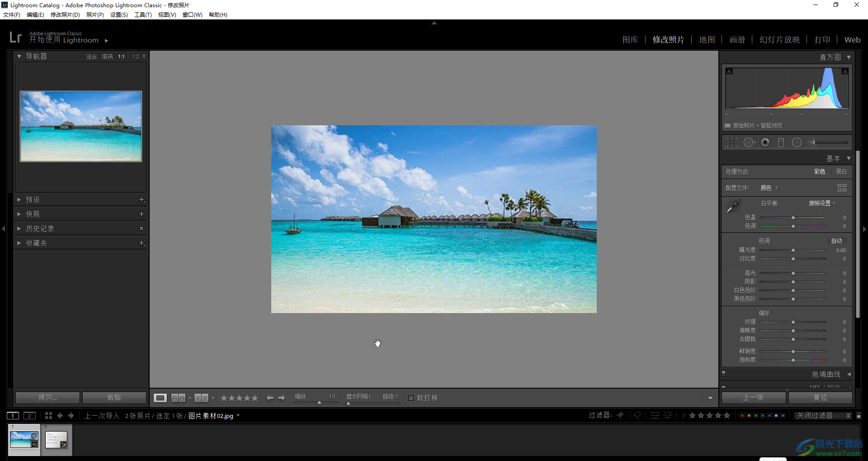Switch to Before/After (Y Y) view
The width and height of the screenshot is (868, 461).
[201, 398]
